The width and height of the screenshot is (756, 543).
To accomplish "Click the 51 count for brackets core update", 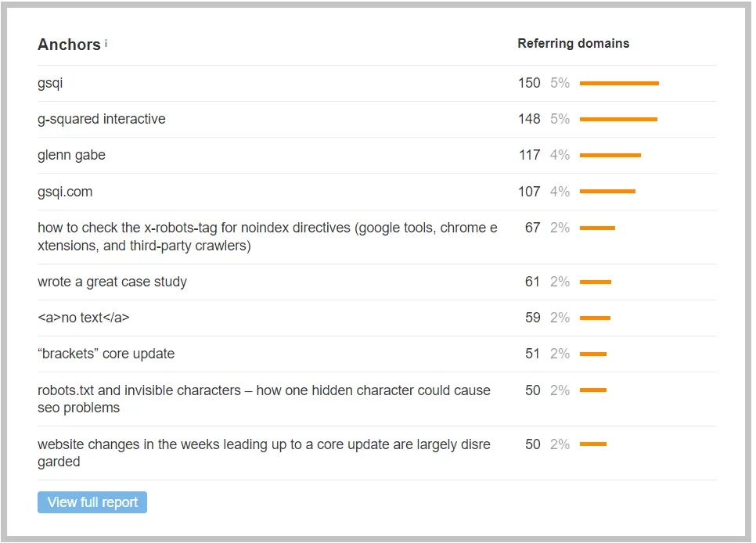I will click(x=532, y=354).
